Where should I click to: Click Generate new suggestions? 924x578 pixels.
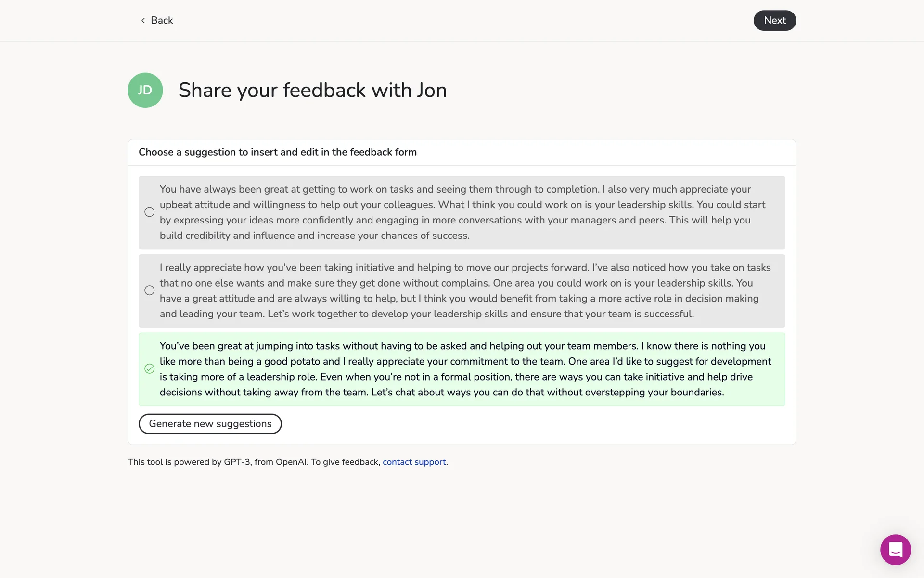click(210, 424)
